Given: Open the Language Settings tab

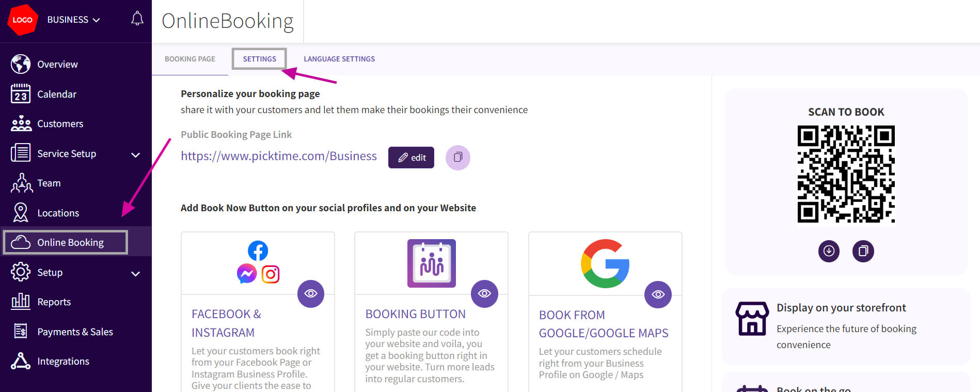Looking at the screenshot, I should (339, 59).
